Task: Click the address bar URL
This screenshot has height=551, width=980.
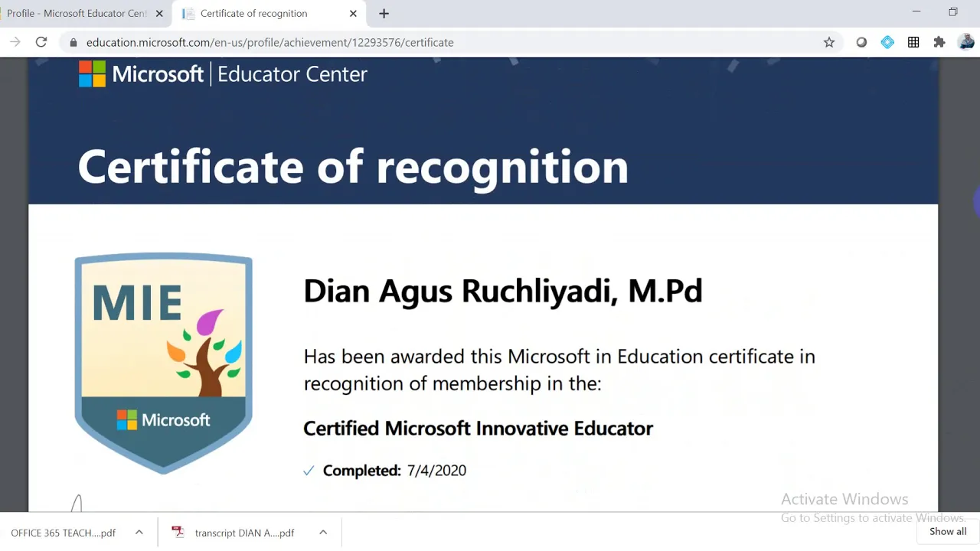Action: coord(269,43)
